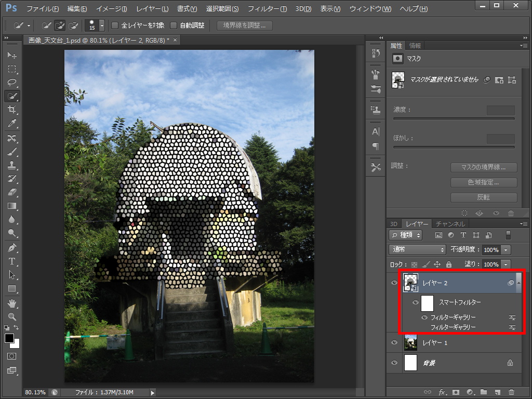Open 不透明度 opacity dropdown arrow
This screenshot has height=399, width=532.
point(506,250)
